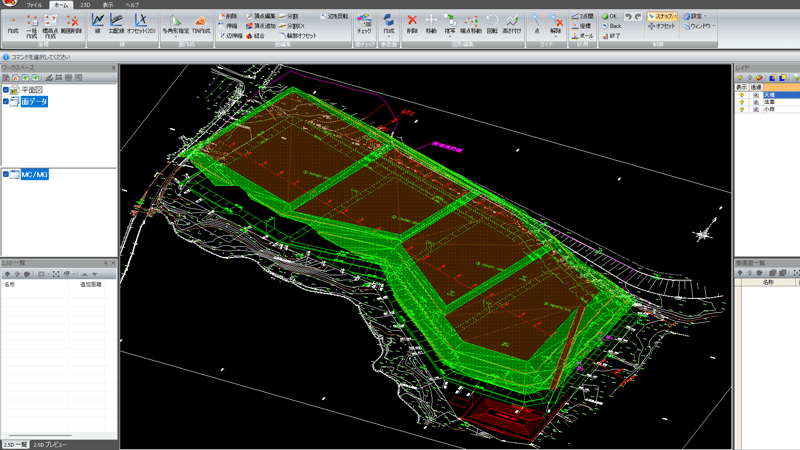Viewport: 800px width, 450px height.
Task: Select the 標高点作成 elevation point tool
Action: tap(50, 27)
